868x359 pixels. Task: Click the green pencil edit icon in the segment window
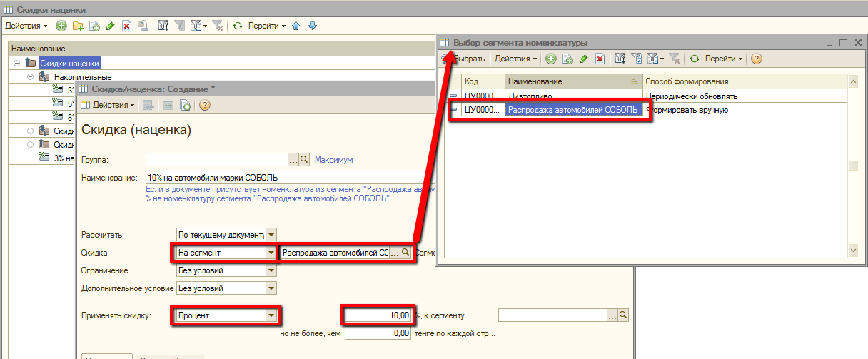pos(584,59)
